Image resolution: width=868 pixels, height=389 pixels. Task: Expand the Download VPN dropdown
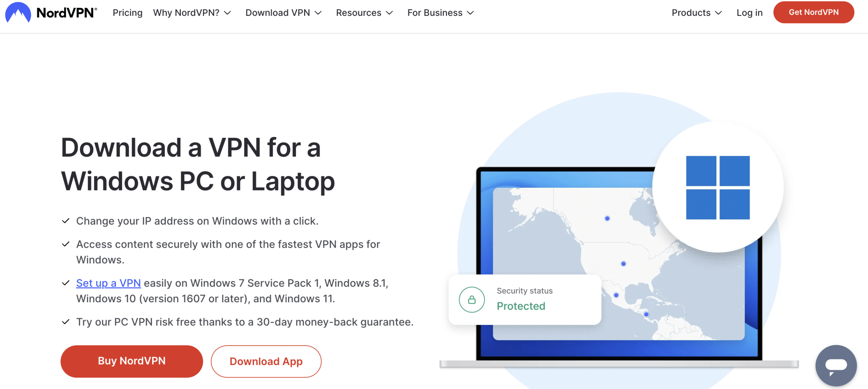click(x=283, y=12)
